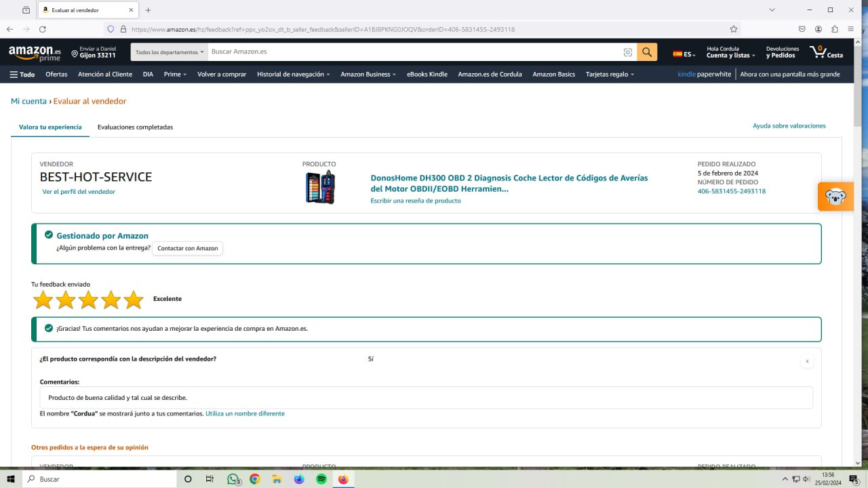Click the DonosHome DH300 product thumbnail
Image resolution: width=868 pixels, height=488 pixels.
pos(320,187)
